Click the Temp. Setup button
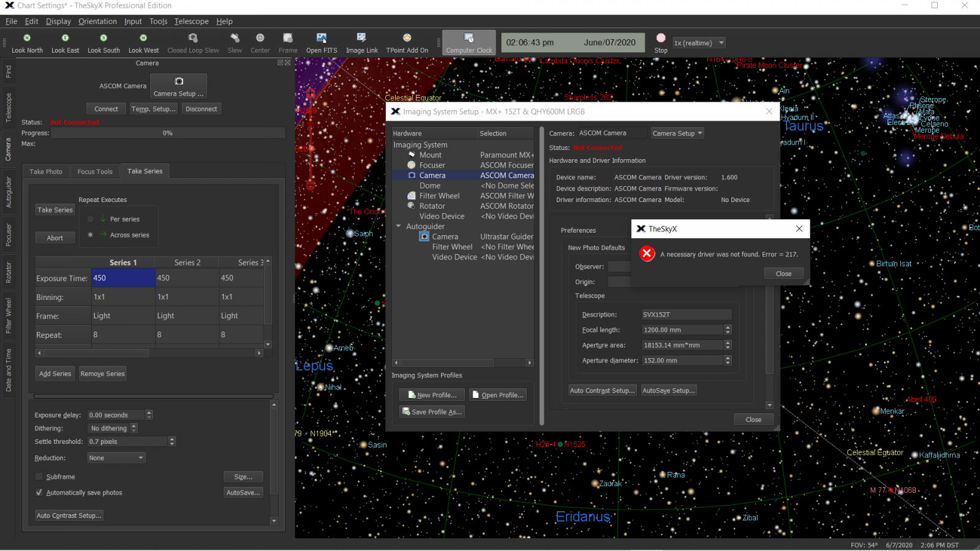This screenshot has height=551, width=980. (154, 109)
